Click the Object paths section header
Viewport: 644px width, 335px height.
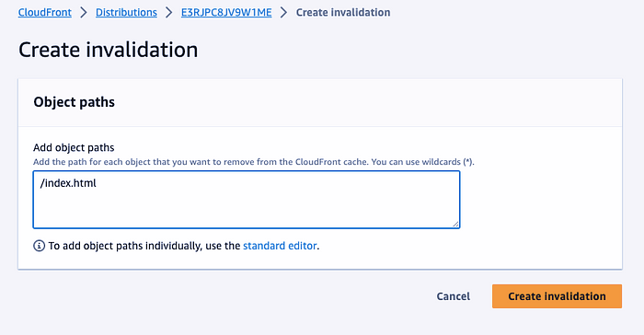tap(74, 102)
